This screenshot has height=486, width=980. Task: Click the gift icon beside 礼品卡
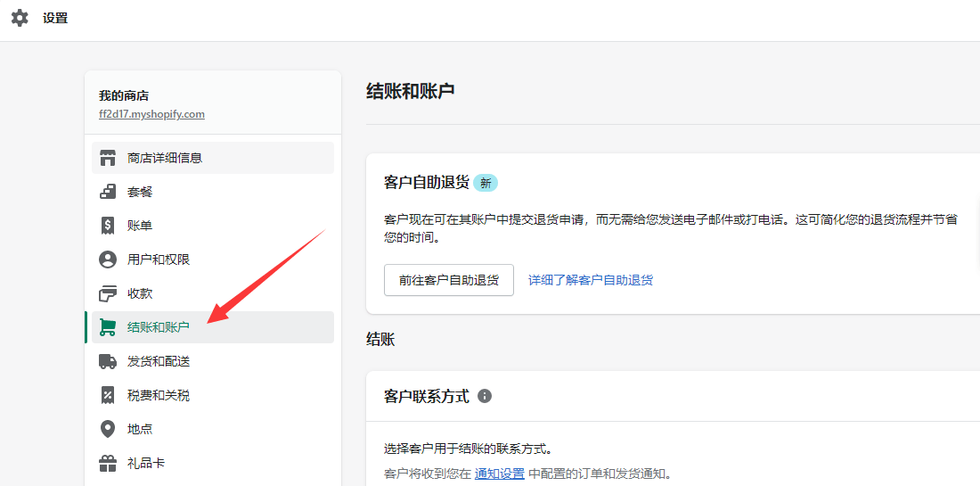[108, 464]
